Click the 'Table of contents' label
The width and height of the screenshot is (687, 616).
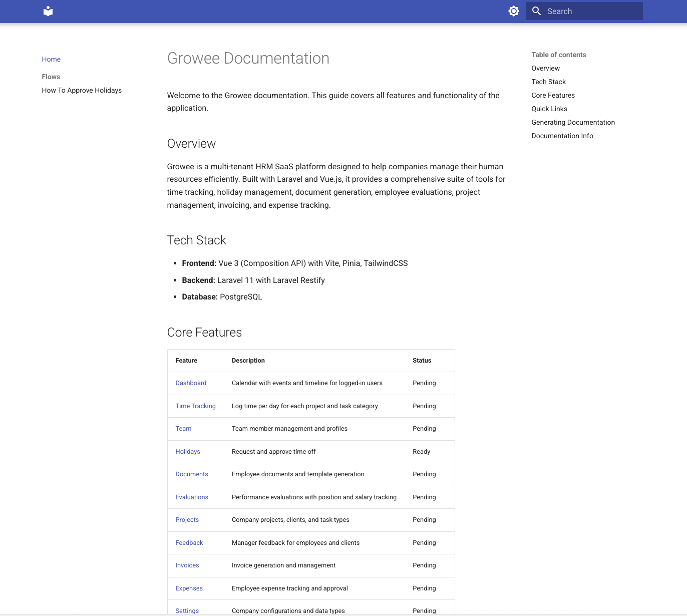(559, 55)
